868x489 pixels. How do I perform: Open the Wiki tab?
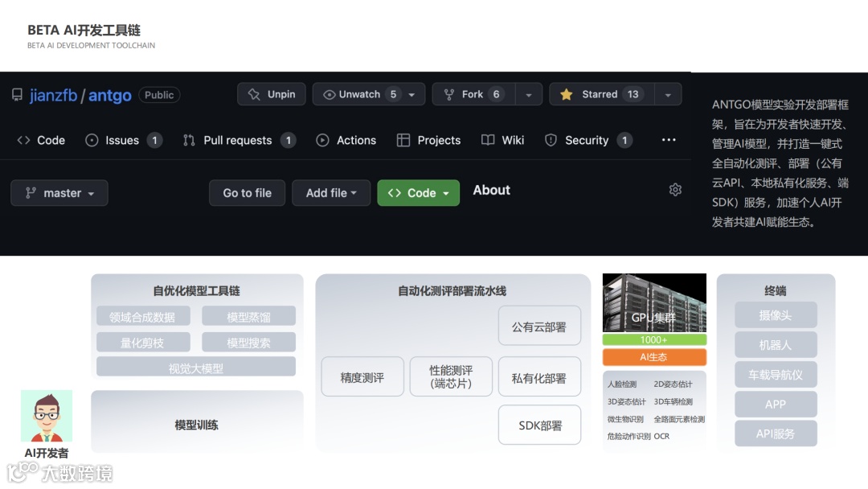point(502,140)
